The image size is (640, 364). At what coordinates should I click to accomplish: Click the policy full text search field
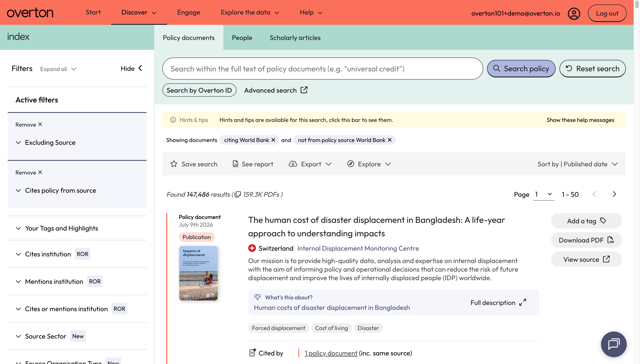tap(322, 69)
